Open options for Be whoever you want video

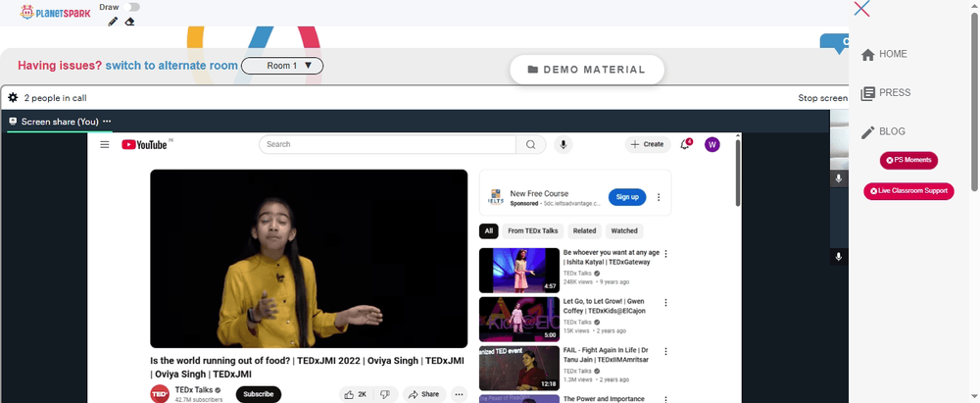pos(665,253)
